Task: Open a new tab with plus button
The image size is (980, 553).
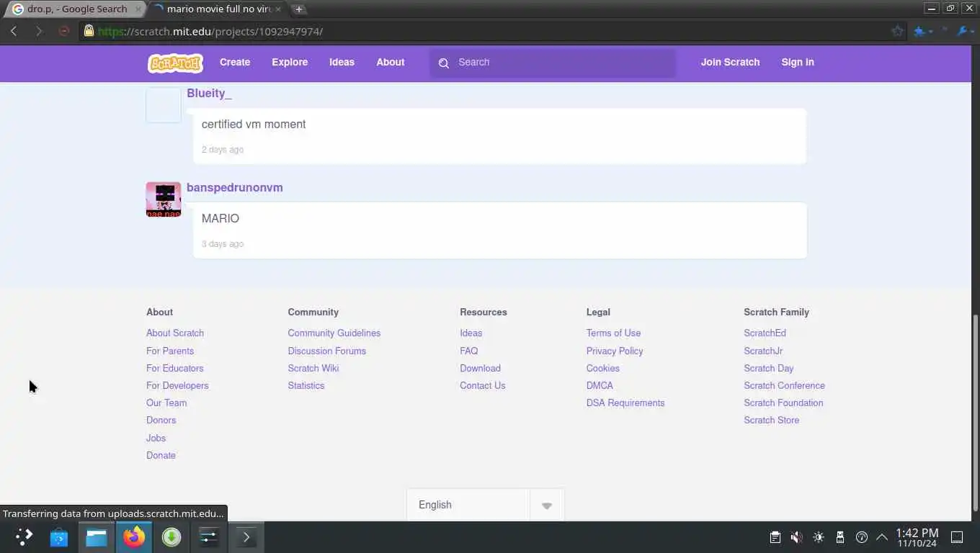Action: tap(298, 9)
